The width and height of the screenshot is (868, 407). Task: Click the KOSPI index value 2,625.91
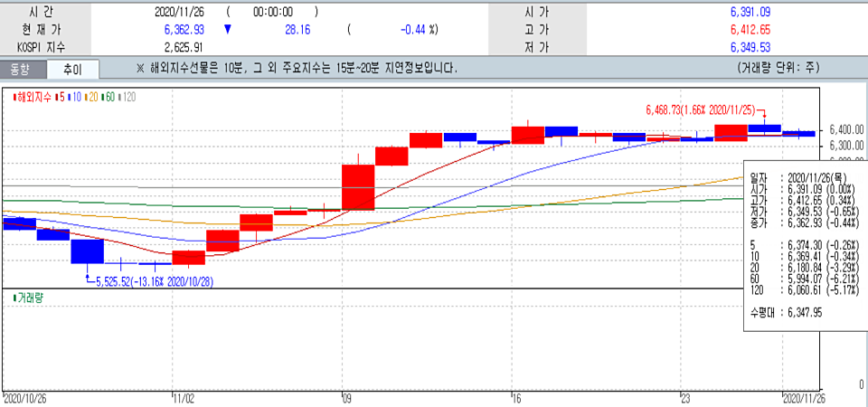point(184,48)
